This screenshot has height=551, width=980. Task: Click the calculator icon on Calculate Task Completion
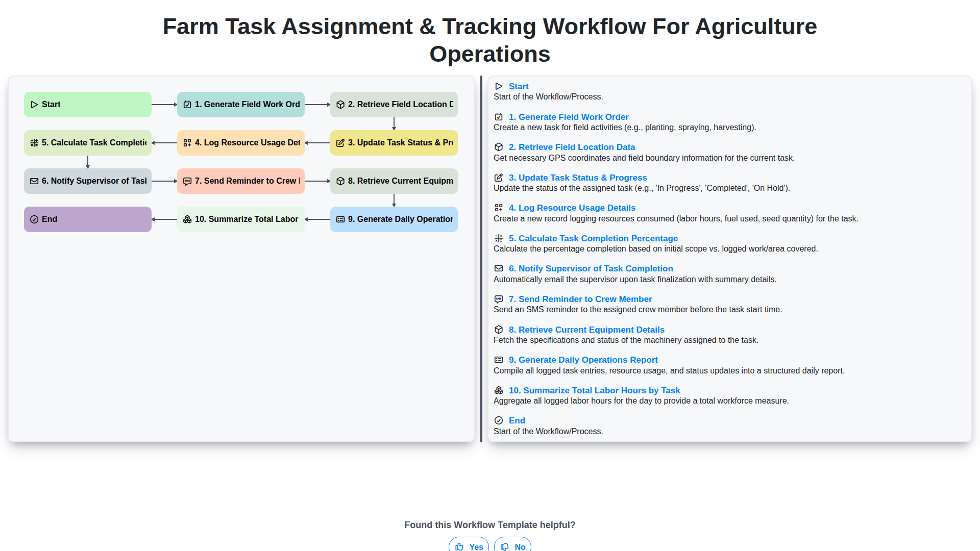coord(34,143)
